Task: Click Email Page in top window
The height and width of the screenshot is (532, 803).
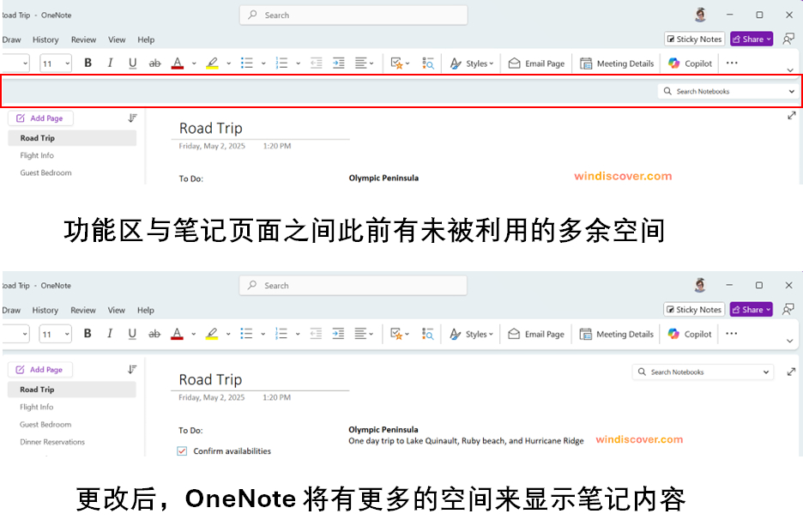Action: (x=536, y=63)
